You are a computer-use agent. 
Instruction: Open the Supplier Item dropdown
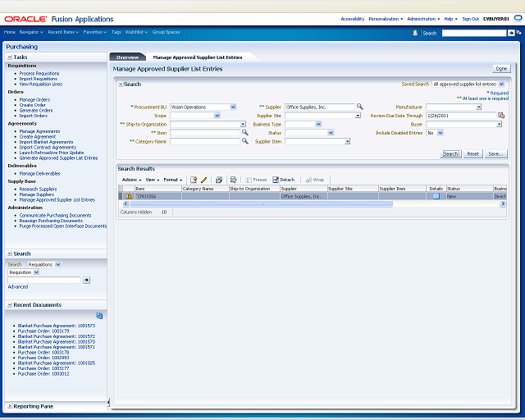tap(347, 142)
